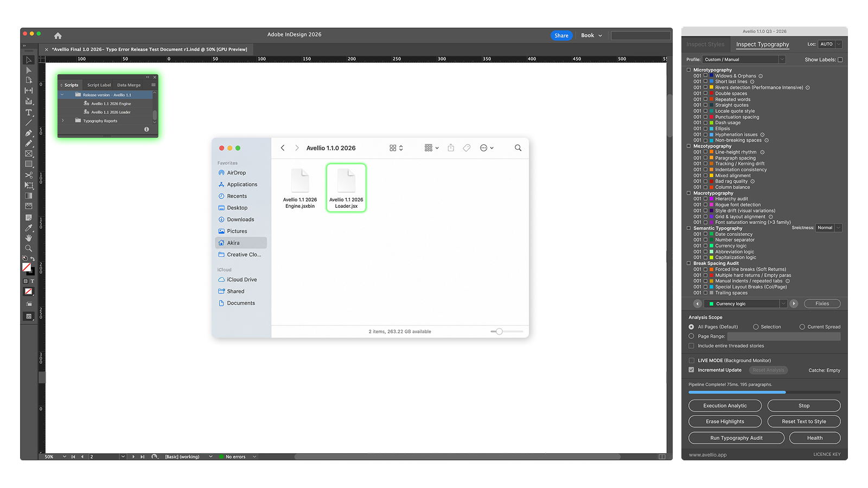
Task: Click Scripts panel info icon
Action: pos(146,129)
